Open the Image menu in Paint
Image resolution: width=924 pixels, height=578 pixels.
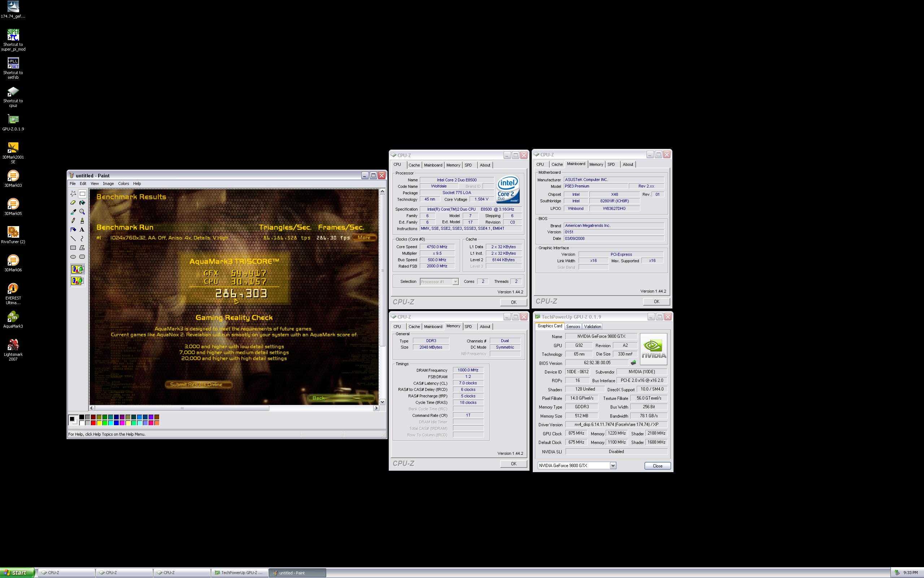pos(108,184)
